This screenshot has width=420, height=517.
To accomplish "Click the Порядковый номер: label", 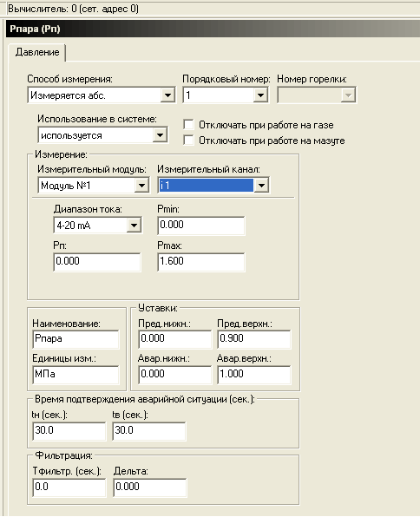I will pos(226,79).
